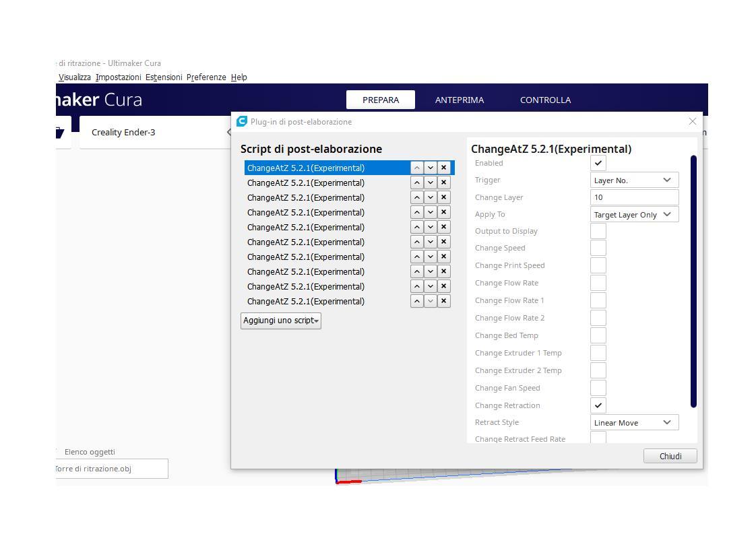Move the last ChangeAtZ script up
Viewport: 756px width, 534px height.
tap(416, 301)
